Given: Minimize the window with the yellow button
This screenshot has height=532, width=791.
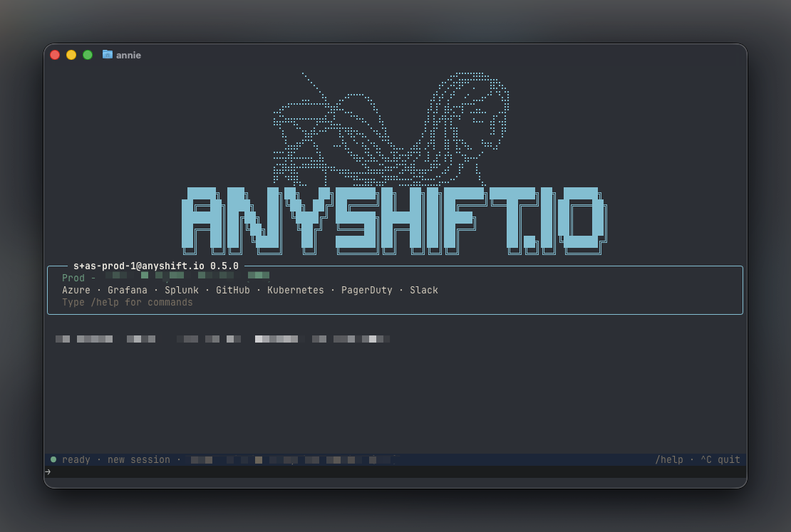Looking at the screenshot, I should pos(71,55).
